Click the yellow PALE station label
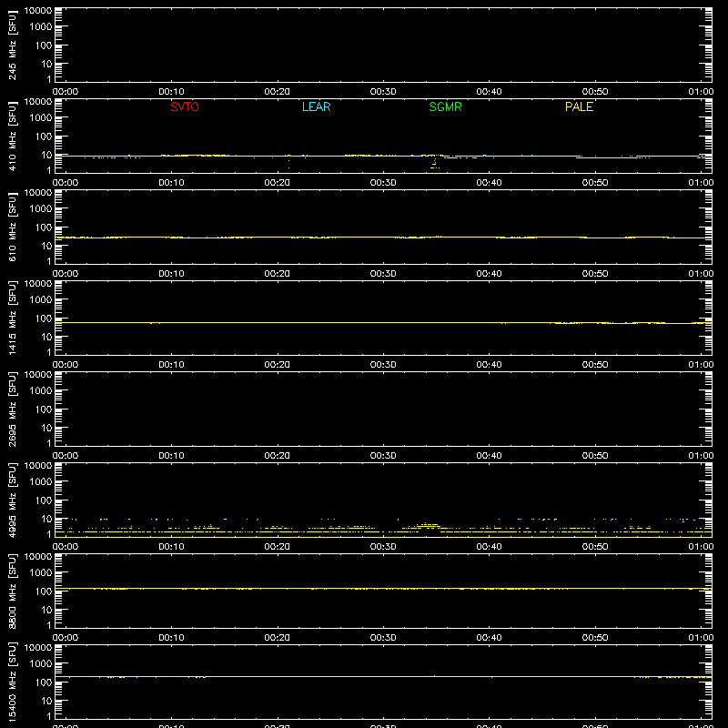 pos(579,106)
